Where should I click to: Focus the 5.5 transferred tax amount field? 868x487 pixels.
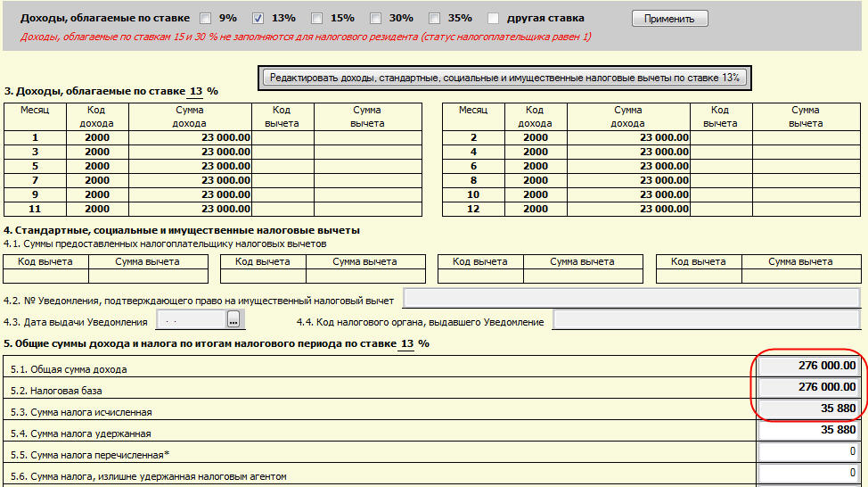808,452
